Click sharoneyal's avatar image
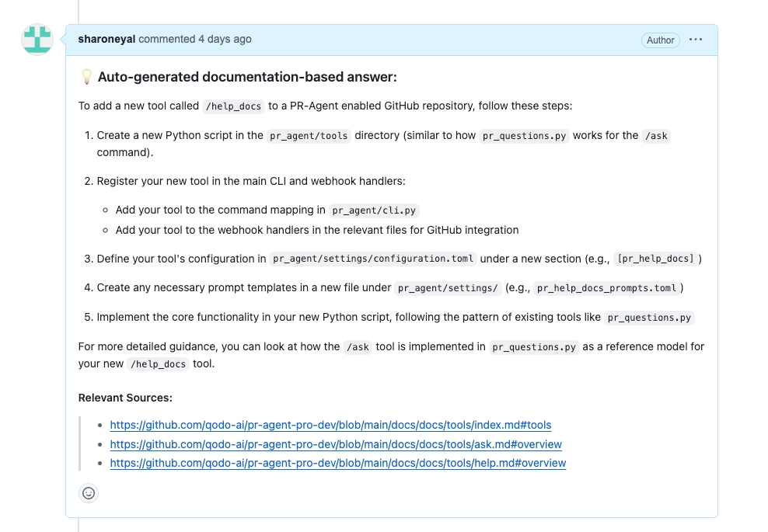Image resolution: width=768 pixels, height=532 pixels. [37, 40]
